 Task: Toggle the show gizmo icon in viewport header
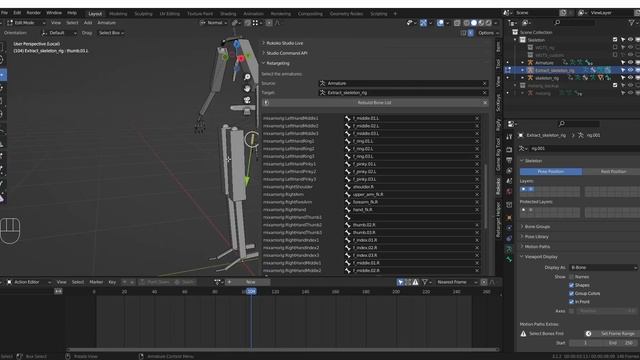pos(423,23)
